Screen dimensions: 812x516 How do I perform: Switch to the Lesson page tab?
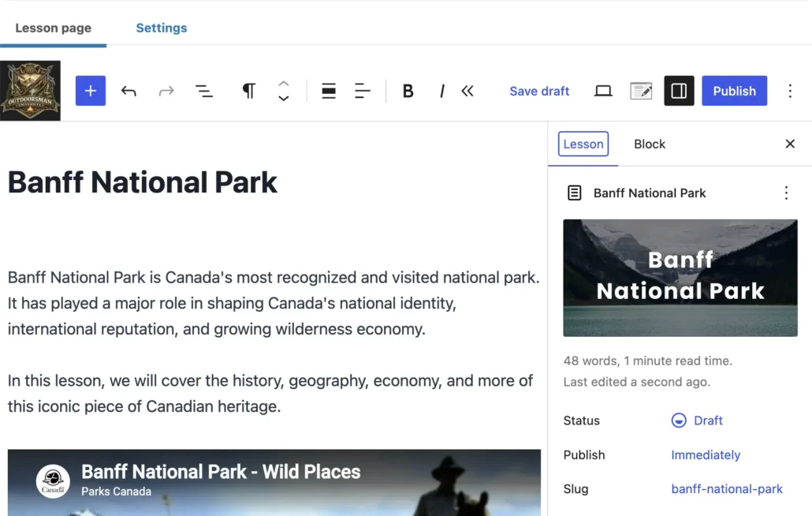pyautogui.click(x=54, y=28)
